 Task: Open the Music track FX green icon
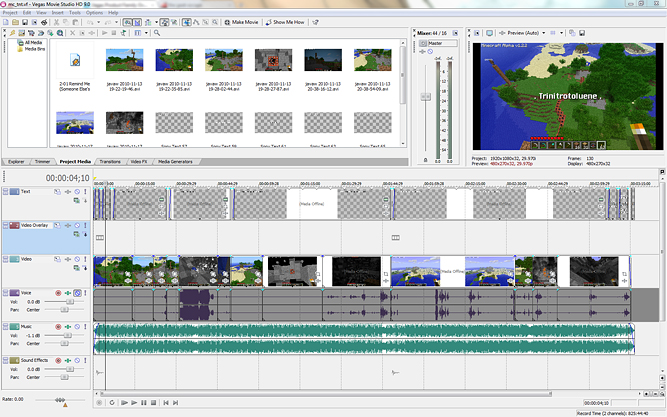click(68, 326)
